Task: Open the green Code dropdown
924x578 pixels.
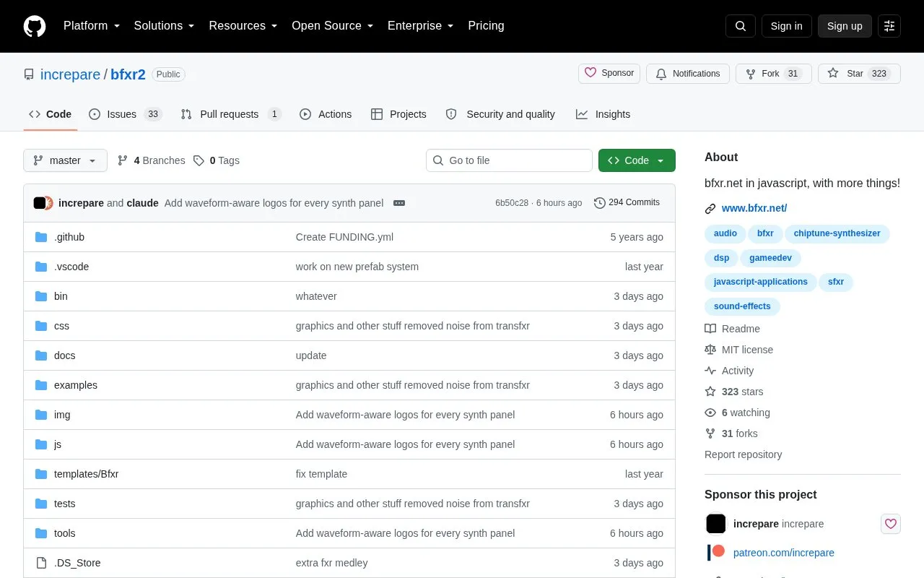Action: point(637,160)
